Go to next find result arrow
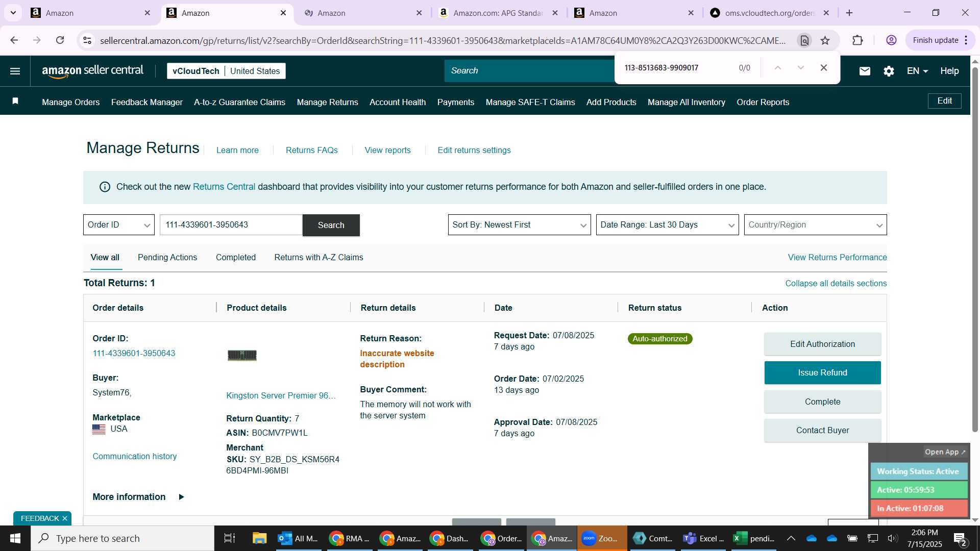This screenshot has height=551, width=980. point(800,67)
